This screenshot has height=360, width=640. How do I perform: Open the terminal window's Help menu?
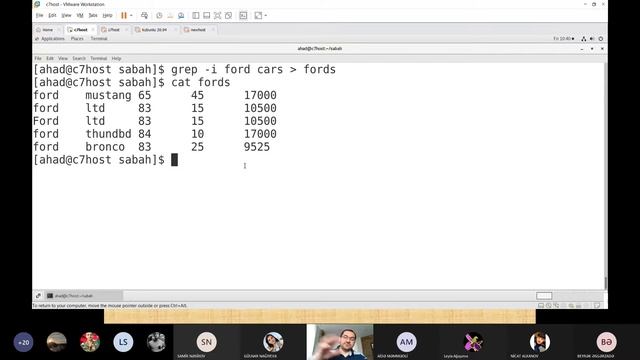click(116, 58)
